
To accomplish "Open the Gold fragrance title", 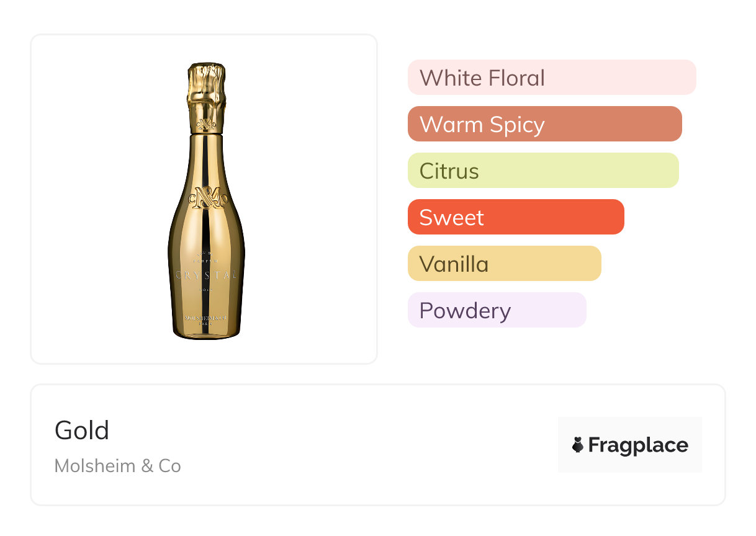I will point(82,431).
